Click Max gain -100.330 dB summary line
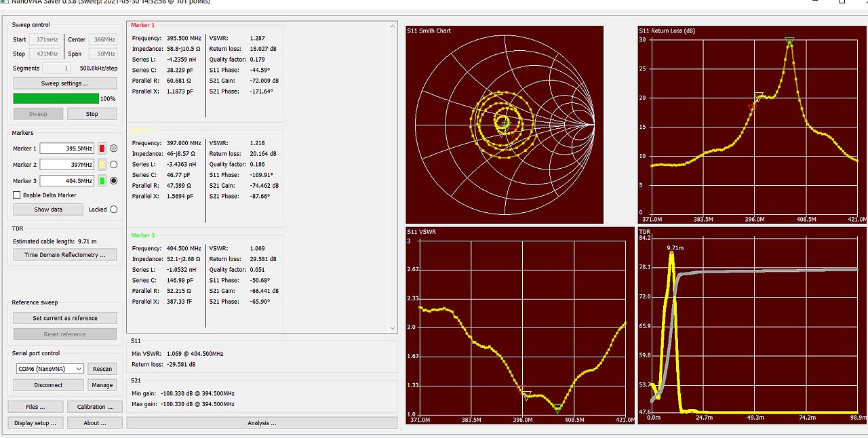868x438 pixels. [x=183, y=404]
